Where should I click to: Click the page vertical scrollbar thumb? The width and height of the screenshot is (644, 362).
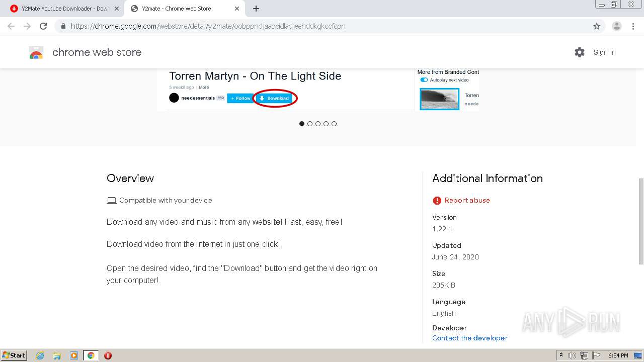tap(641, 221)
